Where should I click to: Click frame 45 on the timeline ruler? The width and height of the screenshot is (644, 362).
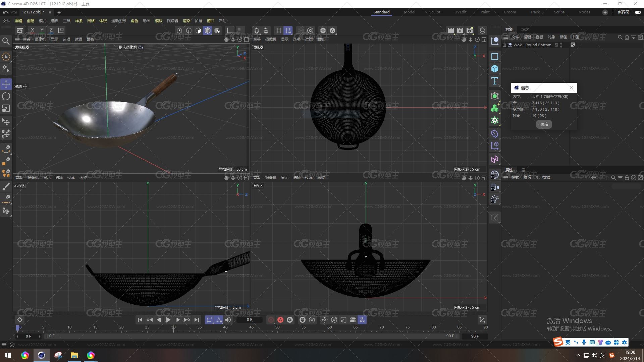click(251, 327)
